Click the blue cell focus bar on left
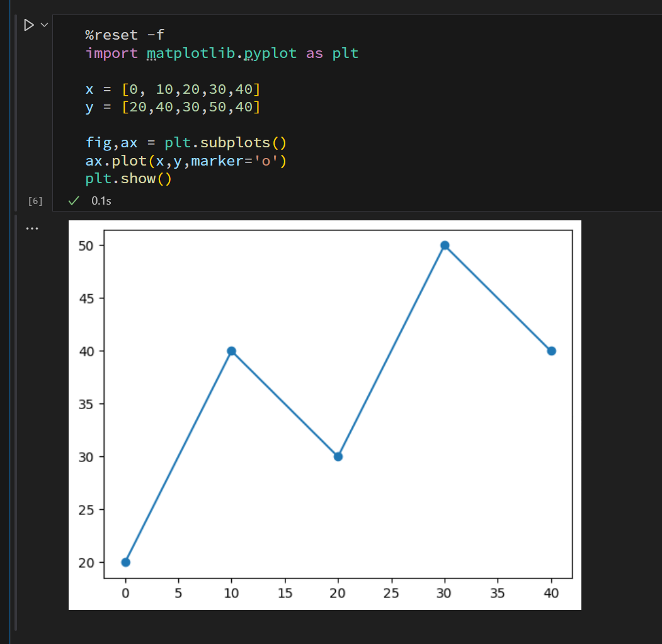This screenshot has height=644, width=662. click(x=15, y=315)
